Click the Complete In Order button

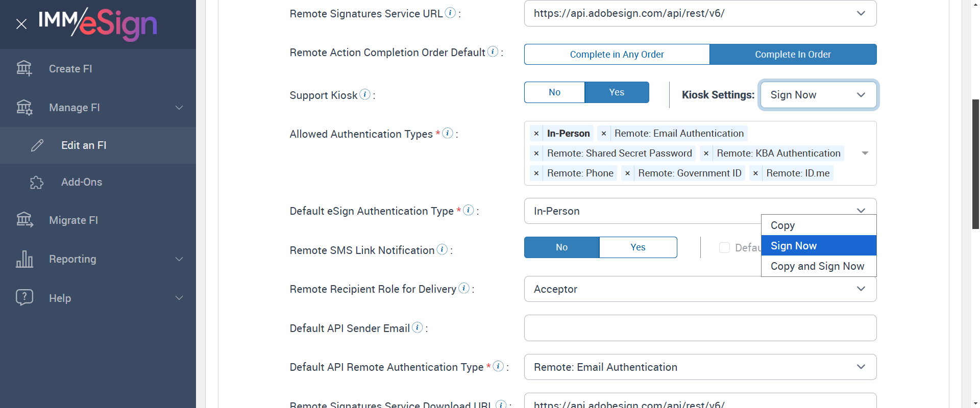point(793,55)
